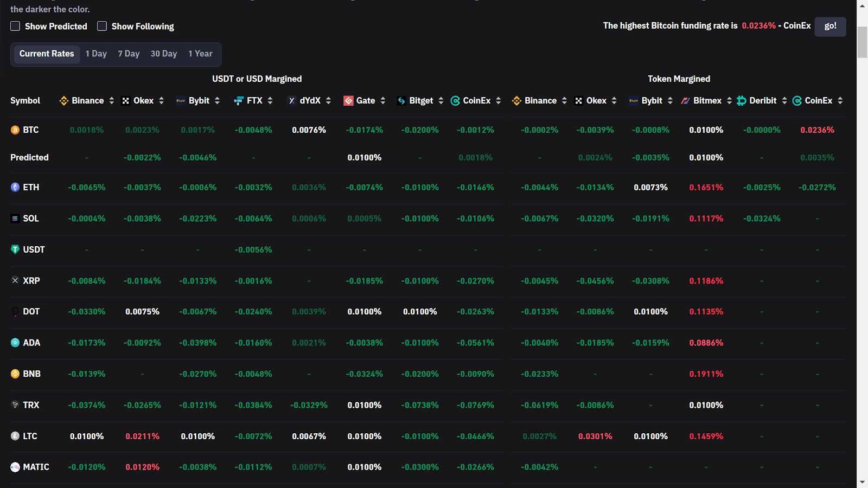
Task: Sort by Bitmex column arrows
Action: coord(729,101)
